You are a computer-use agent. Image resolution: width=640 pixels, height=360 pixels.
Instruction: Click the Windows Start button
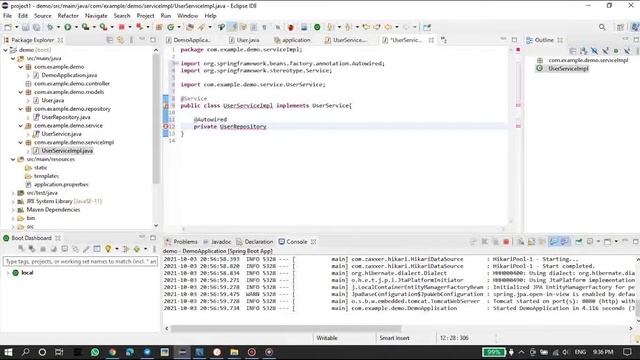(x=8, y=352)
